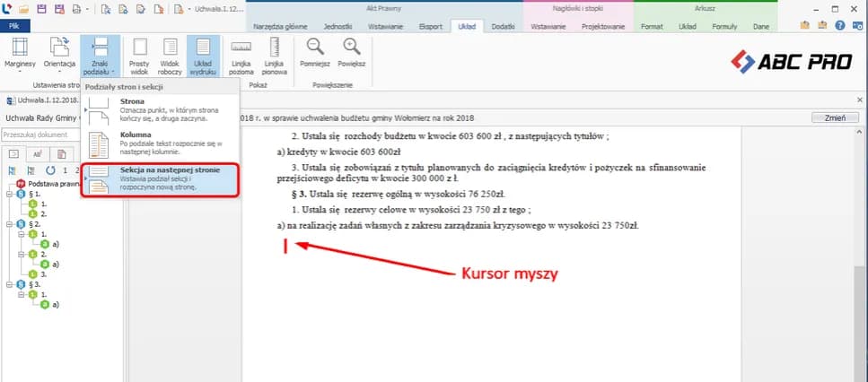
Task: Click the print icon in quick access toolbar
Action: (76, 9)
